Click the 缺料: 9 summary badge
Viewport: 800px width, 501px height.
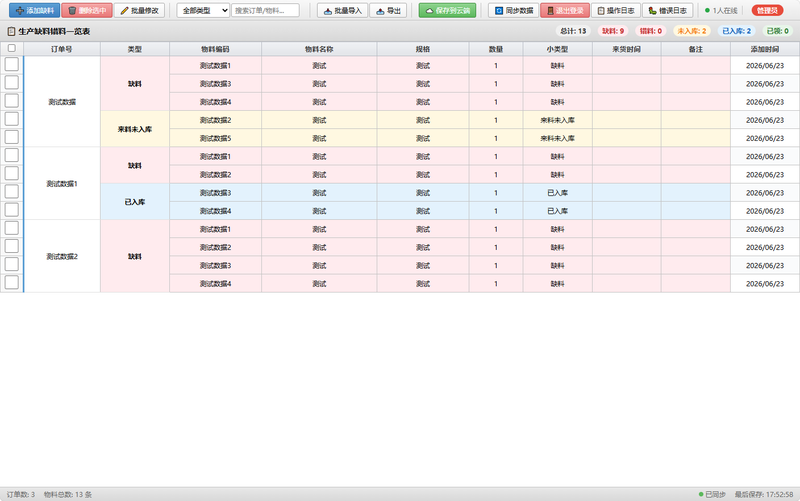[x=613, y=31]
